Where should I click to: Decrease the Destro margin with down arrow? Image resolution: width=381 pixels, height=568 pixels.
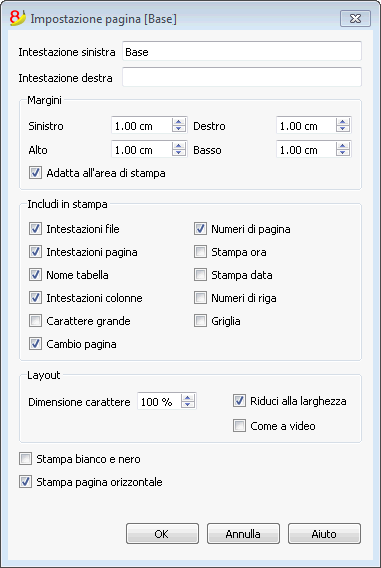coord(343,129)
